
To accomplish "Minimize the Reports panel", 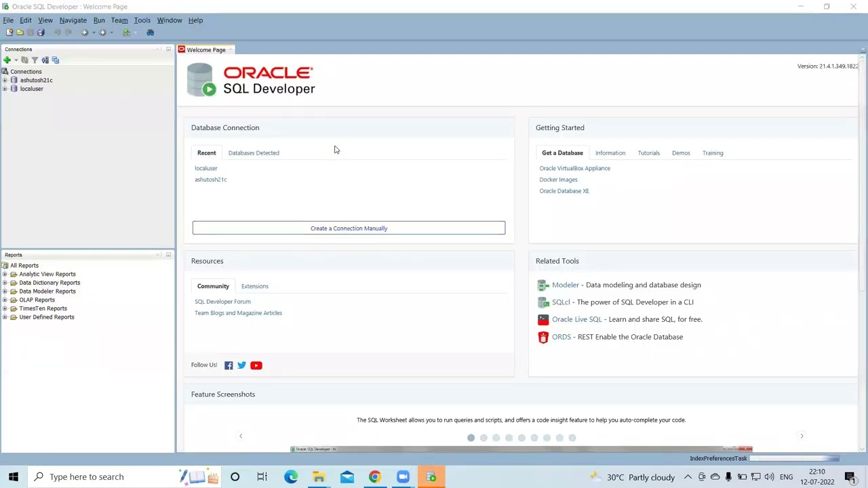I will click(168, 255).
